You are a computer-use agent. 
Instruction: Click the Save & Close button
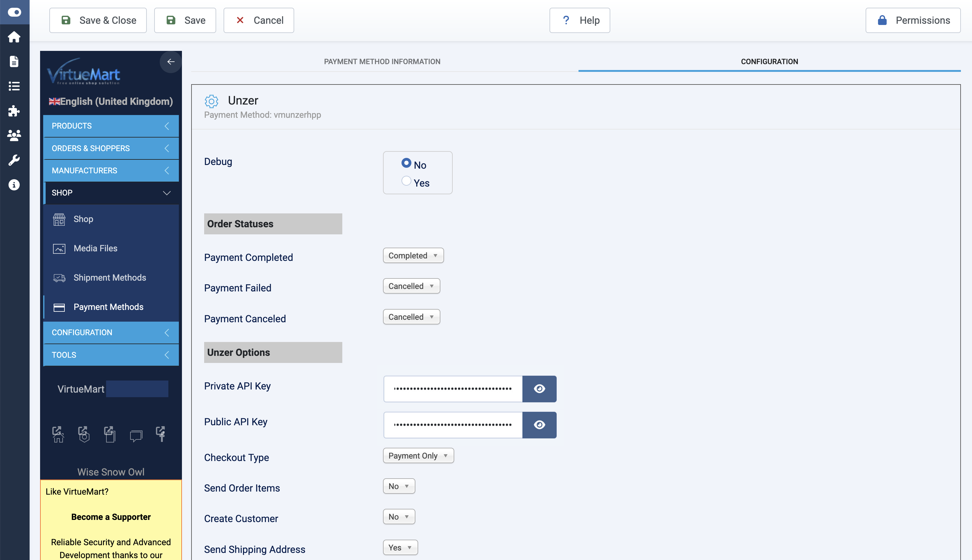98,20
